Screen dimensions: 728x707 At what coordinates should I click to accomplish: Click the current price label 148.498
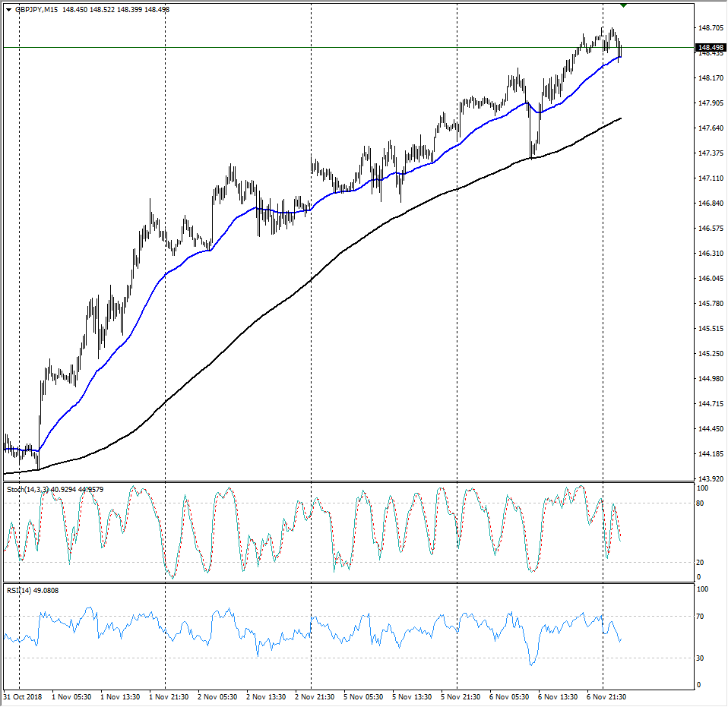(x=711, y=47)
